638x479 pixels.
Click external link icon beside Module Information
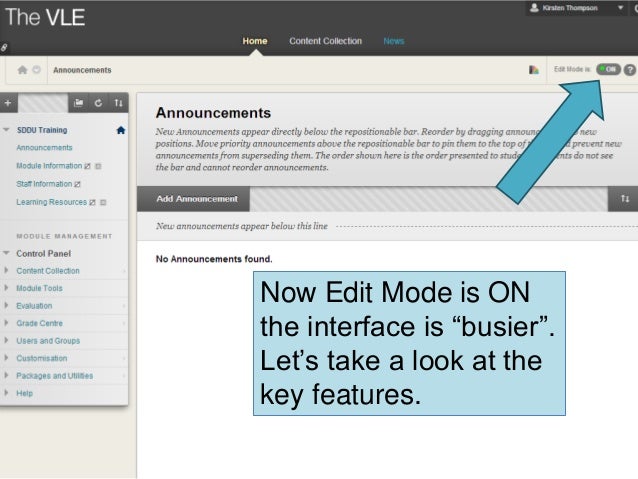click(87, 166)
